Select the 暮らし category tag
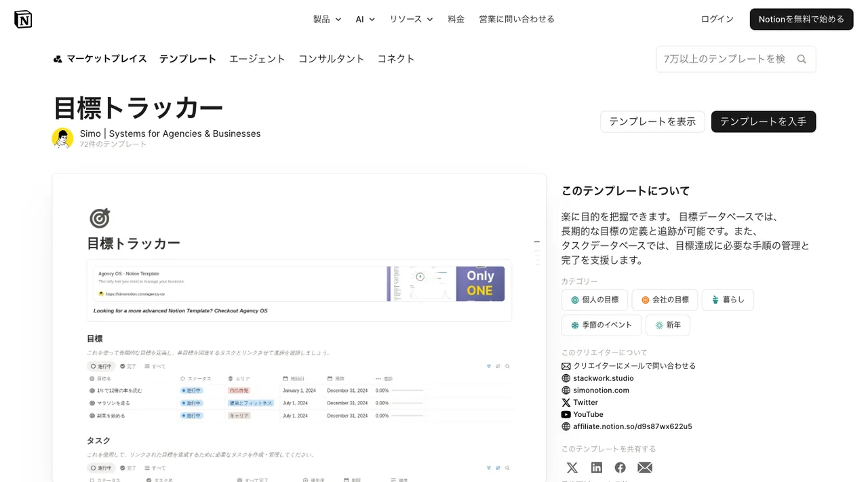 click(x=728, y=300)
